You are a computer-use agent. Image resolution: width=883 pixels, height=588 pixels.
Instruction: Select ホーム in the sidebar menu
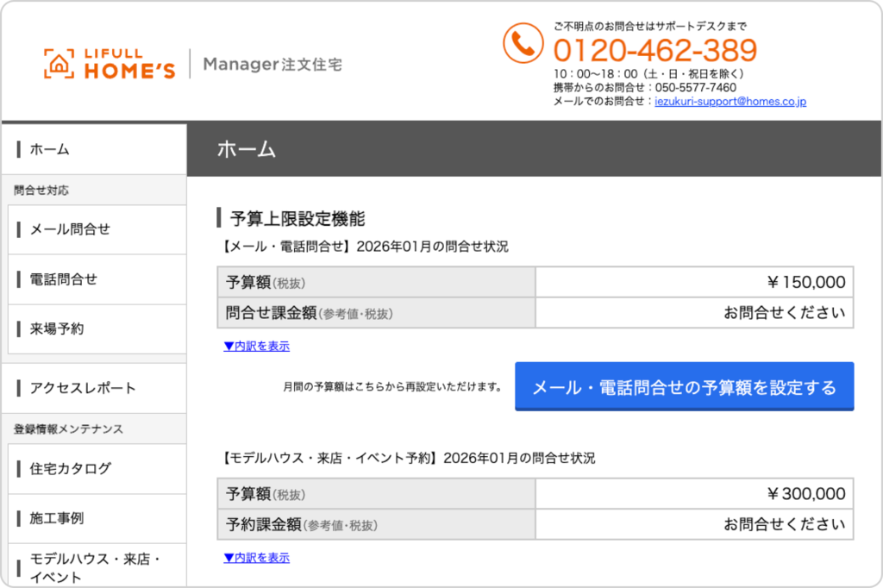click(x=50, y=149)
